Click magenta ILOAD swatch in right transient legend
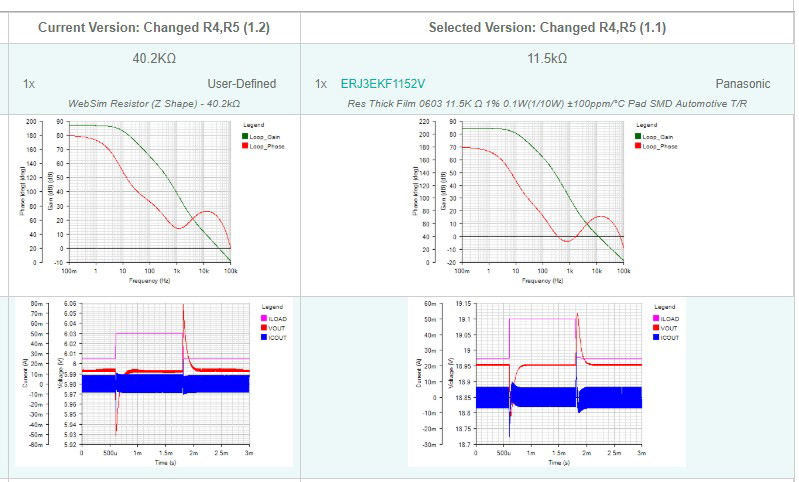The image size is (799, 482). 656,318
